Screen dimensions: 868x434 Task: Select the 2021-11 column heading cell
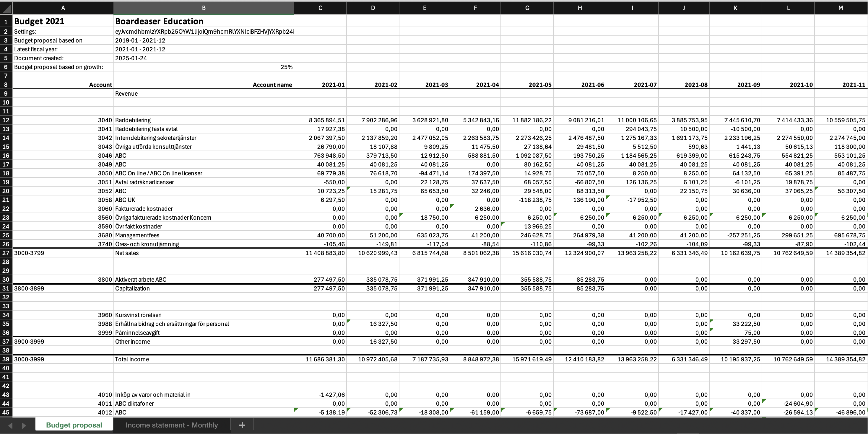tap(841, 84)
